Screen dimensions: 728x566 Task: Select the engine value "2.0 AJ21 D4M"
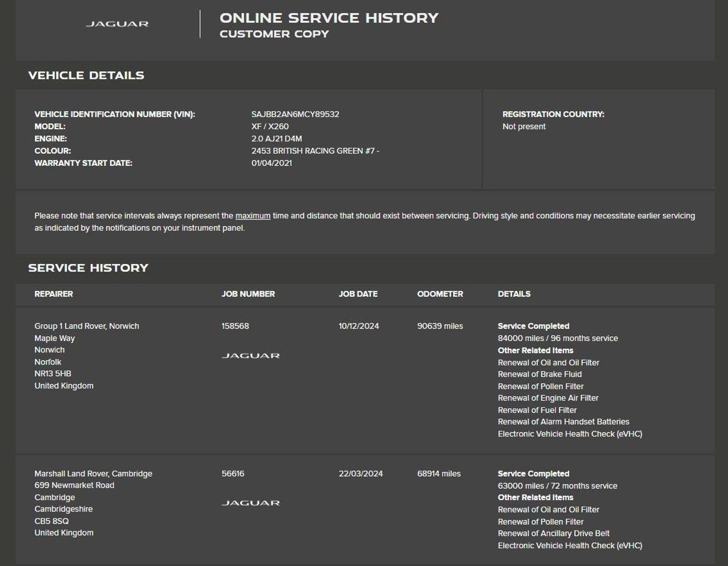point(277,139)
